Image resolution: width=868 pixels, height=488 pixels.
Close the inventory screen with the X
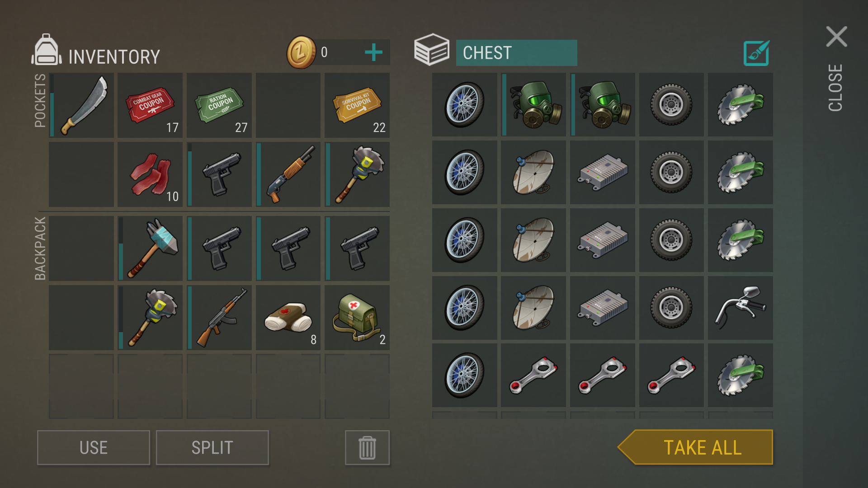pyautogui.click(x=836, y=37)
